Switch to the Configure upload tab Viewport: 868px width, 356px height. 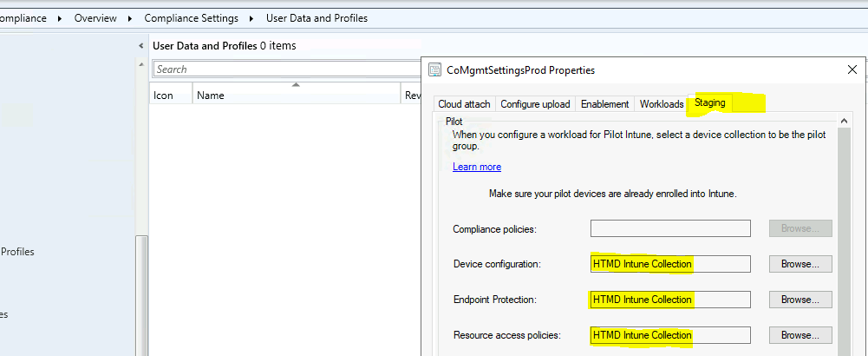coord(535,103)
